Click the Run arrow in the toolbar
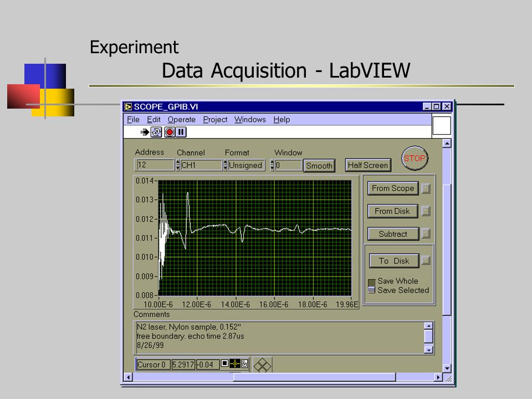The height and width of the screenshot is (399, 532). pyautogui.click(x=145, y=132)
